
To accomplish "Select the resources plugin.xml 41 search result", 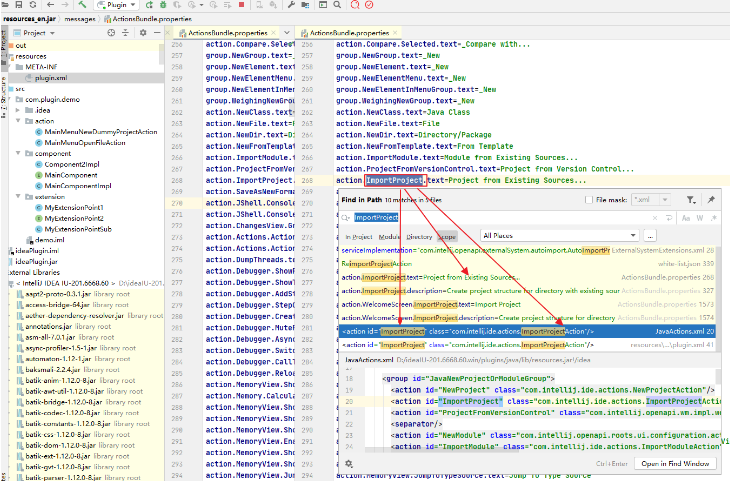I will (x=527, y=345).
